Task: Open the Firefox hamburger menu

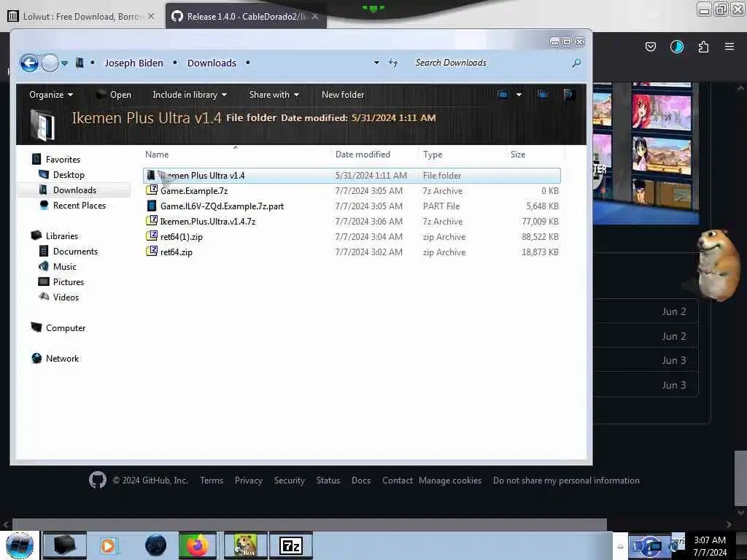Action: click(x=729, y=47)
